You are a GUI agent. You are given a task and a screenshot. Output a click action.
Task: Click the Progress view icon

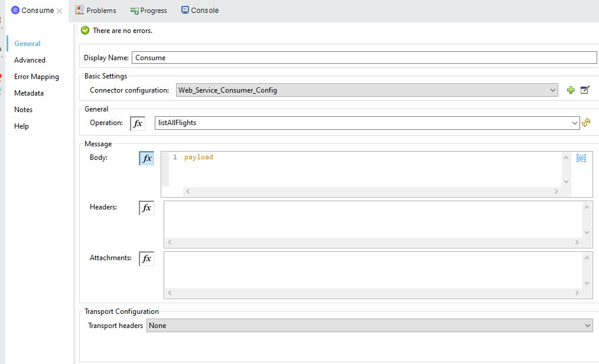pos(134,10)
